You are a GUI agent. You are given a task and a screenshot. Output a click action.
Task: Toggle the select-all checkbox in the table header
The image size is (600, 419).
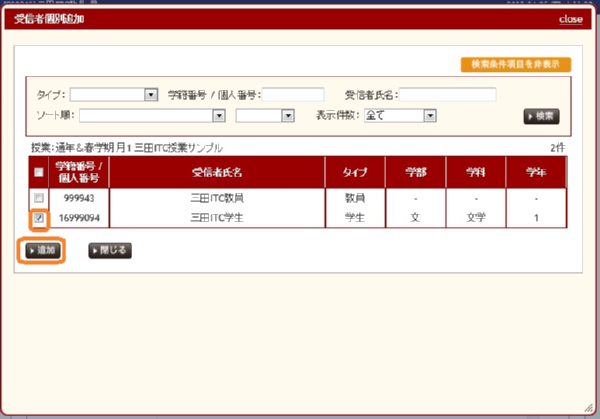38,172
